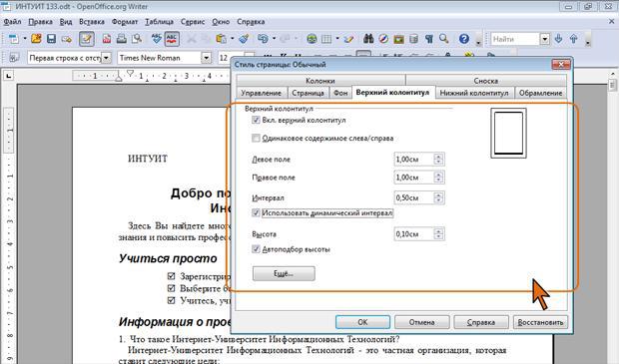Image resolution: width=619 pixels, height=364 pixels.
Task: Save the document with the floppy disk icon
Action: click(51, 39)
